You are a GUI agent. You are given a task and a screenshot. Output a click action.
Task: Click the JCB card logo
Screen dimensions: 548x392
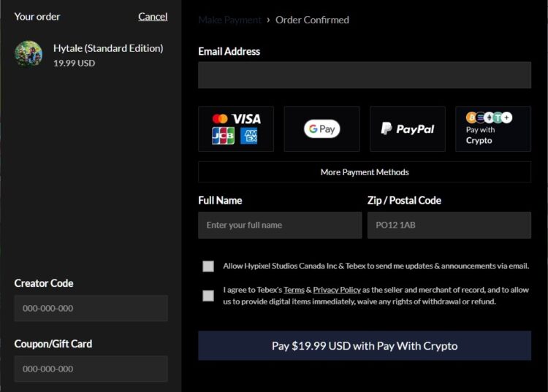223,136
